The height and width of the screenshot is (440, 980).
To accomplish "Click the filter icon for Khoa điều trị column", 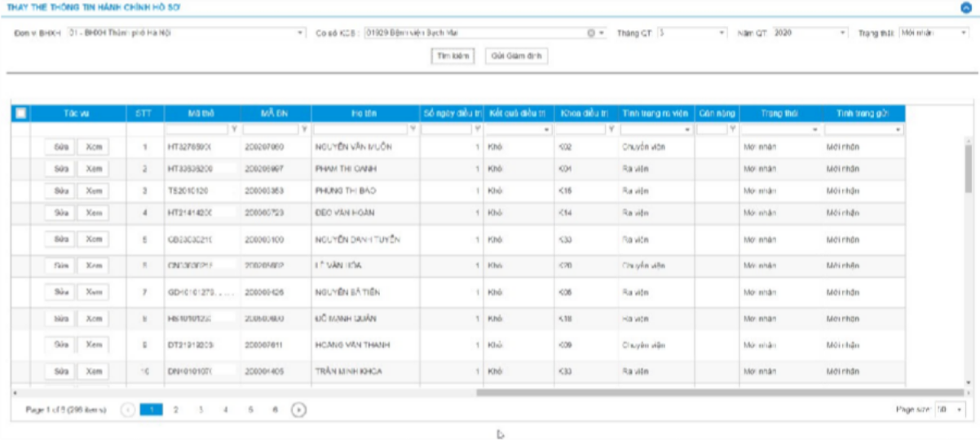I will coord(611,129).
